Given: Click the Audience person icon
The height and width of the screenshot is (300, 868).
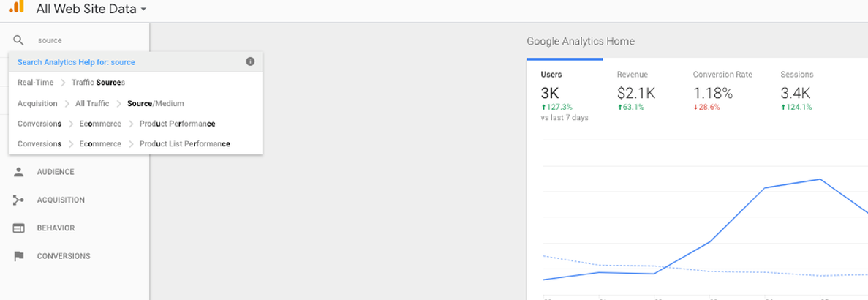Looking at the screenshot, I should [x=19, y=172].
